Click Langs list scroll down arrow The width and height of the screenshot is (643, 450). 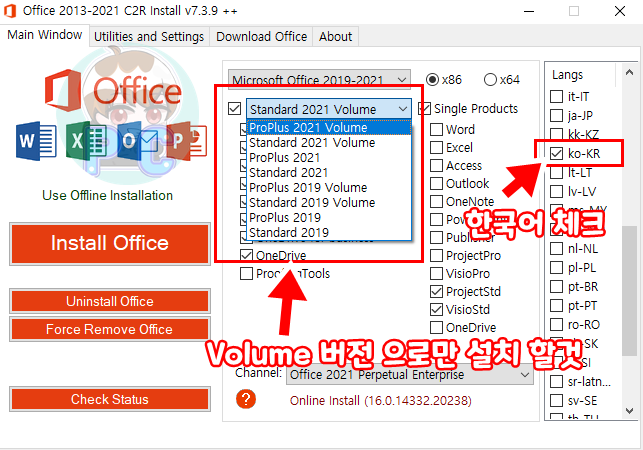pos(629,411)
